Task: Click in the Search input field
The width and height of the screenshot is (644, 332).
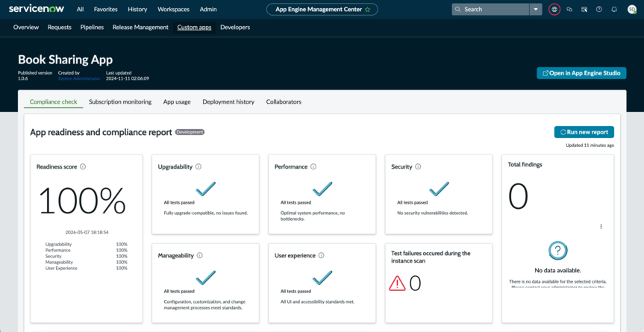Action: [491, 10]
